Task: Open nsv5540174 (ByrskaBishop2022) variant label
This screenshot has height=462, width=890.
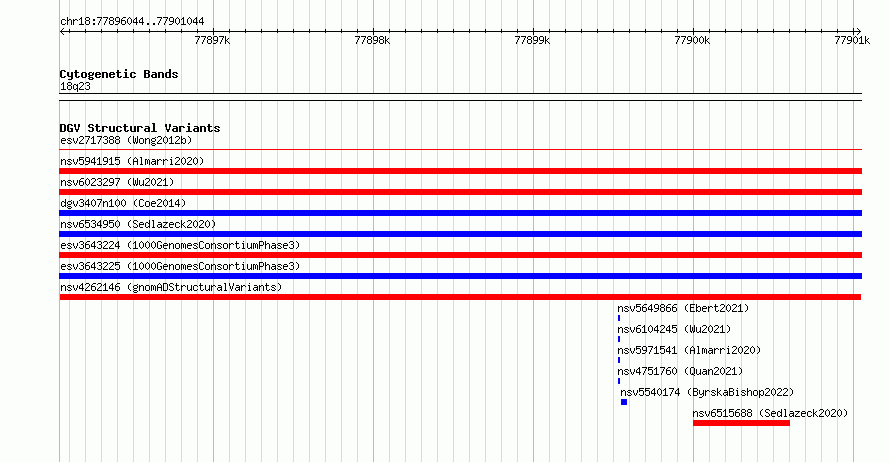Action: tap(707, 392)
